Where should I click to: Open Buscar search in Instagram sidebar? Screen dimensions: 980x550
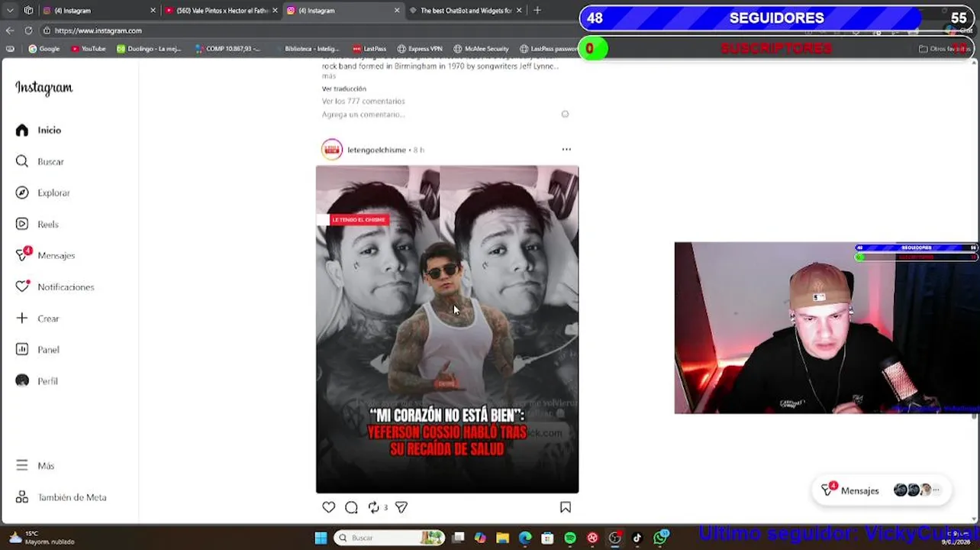pos(40,162)
